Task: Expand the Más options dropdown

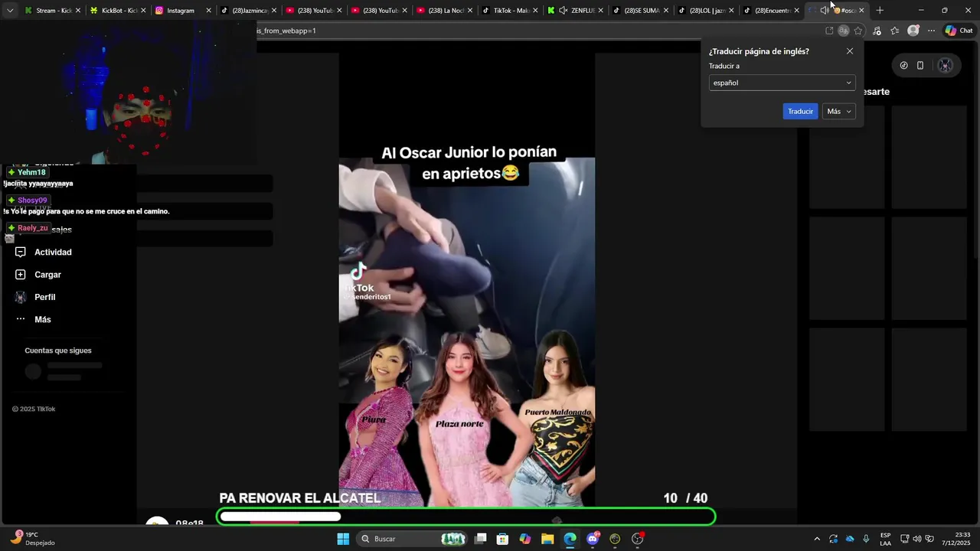Action: [838, 111]
